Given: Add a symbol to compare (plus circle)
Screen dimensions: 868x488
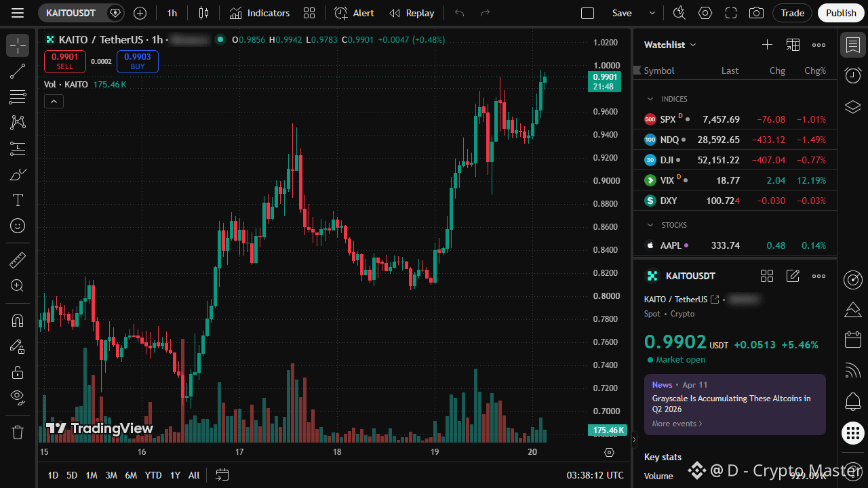Looking at the screenshot, I should click(140, 13).
